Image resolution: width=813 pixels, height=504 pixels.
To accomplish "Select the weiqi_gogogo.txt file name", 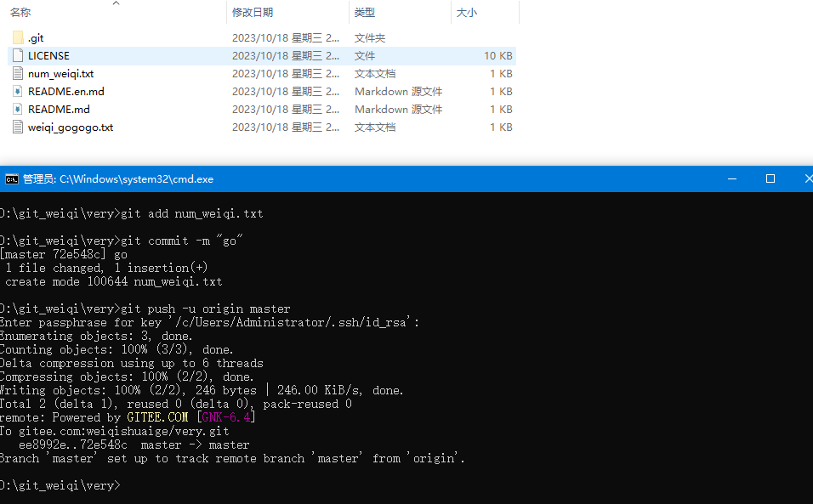I will pos(71,127).
